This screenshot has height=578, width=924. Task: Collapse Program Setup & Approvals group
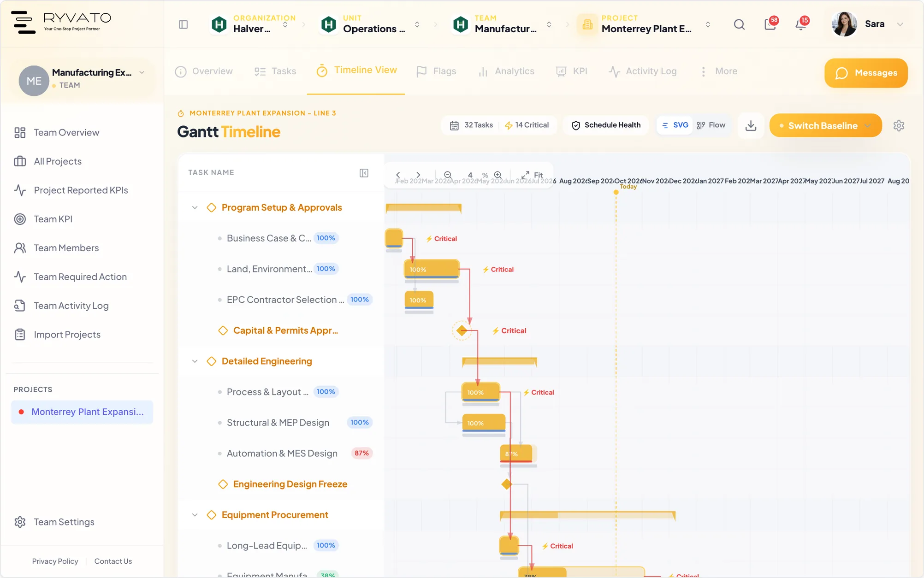click(195, 208)
